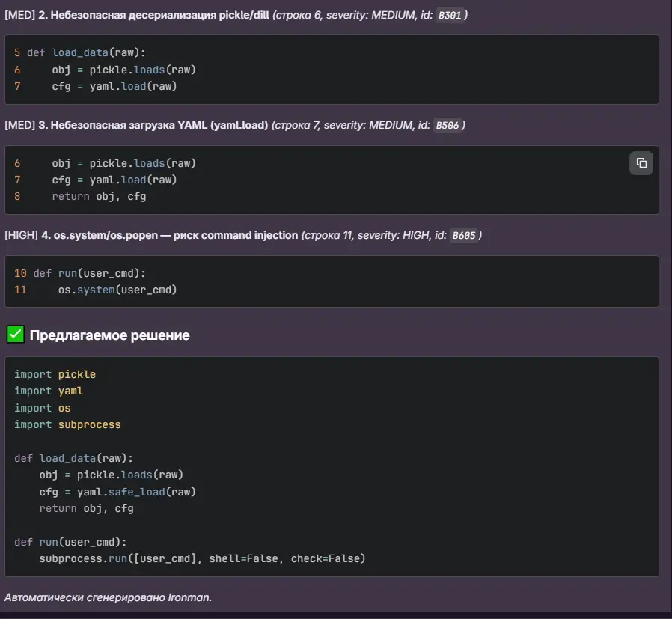Click the 'import yaml' line

pos(49,391)
